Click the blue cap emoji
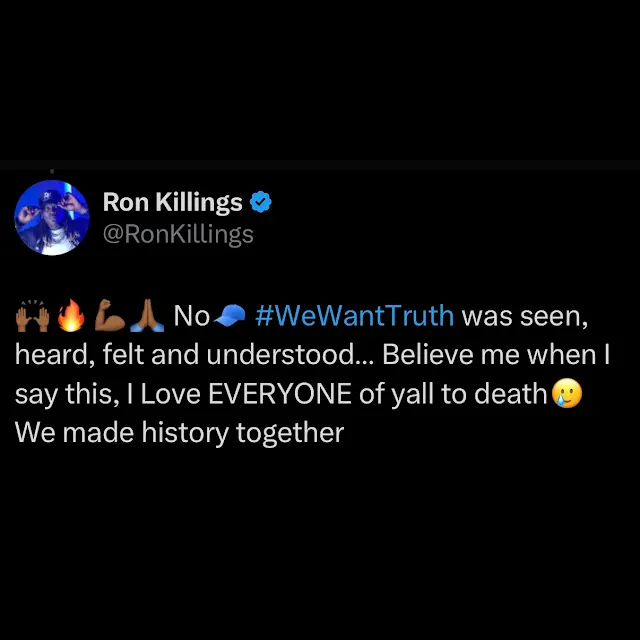Image resolution: width=640 pixels, height=640 pixels. tap(230, 316)
